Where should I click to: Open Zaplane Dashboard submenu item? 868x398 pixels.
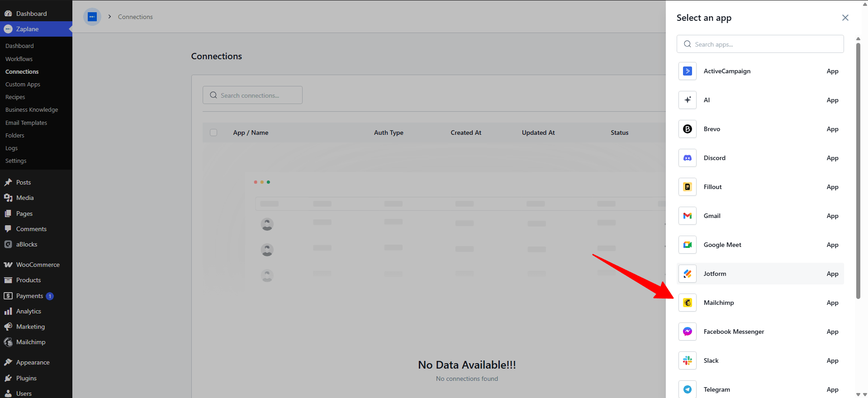tap(19, 46)
